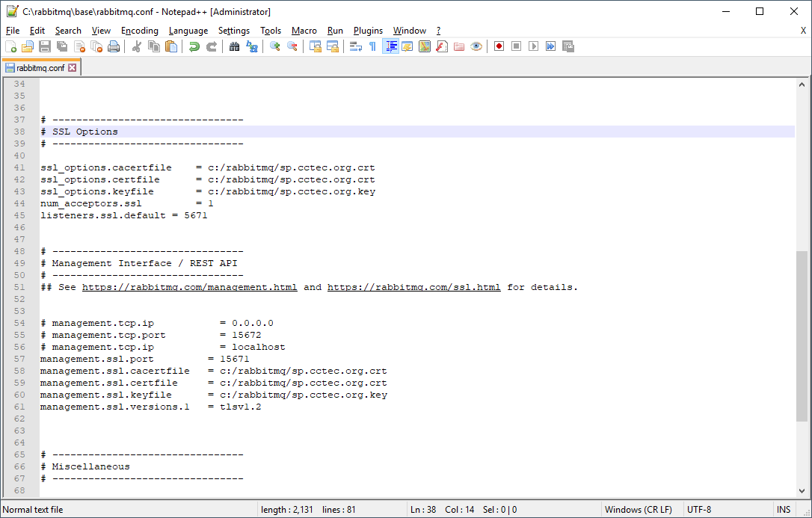Open the Language menu
Viewport: 812px width, 518px height.
click(188, 31)
